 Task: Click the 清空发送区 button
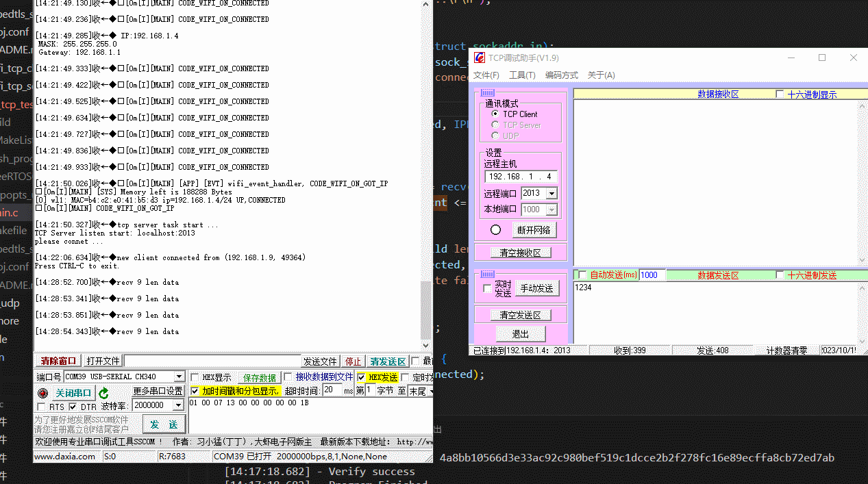coord(521,315)
